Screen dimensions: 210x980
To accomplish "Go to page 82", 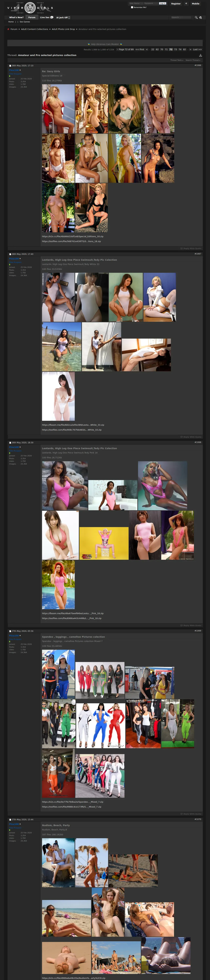I will click(x=184, y=49).
